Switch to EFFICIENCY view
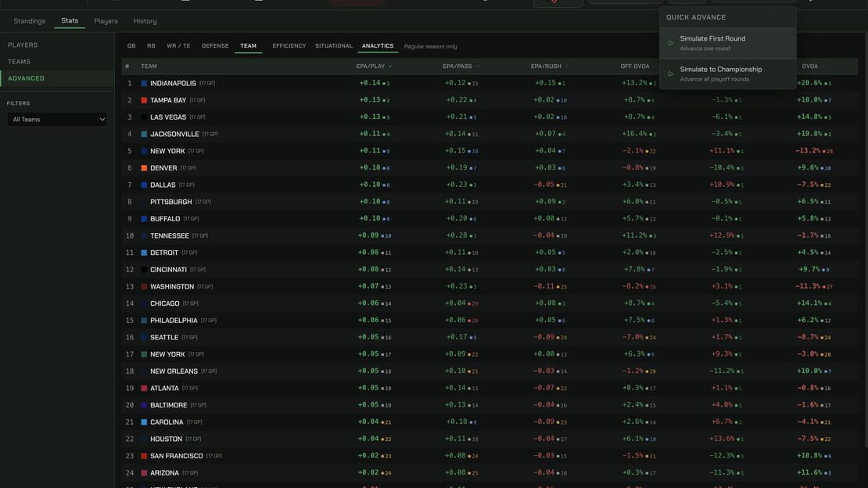The image size is (868, 488). tap(289, 46)
